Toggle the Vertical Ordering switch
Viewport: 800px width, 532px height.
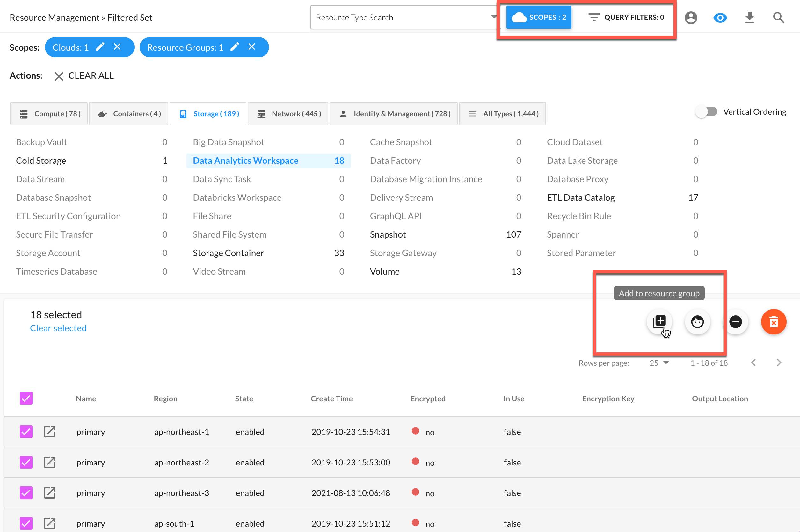tap(706, 111)
